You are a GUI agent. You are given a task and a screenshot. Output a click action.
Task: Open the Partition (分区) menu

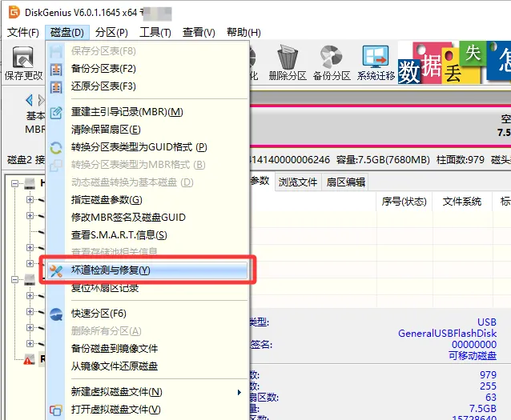111,32
